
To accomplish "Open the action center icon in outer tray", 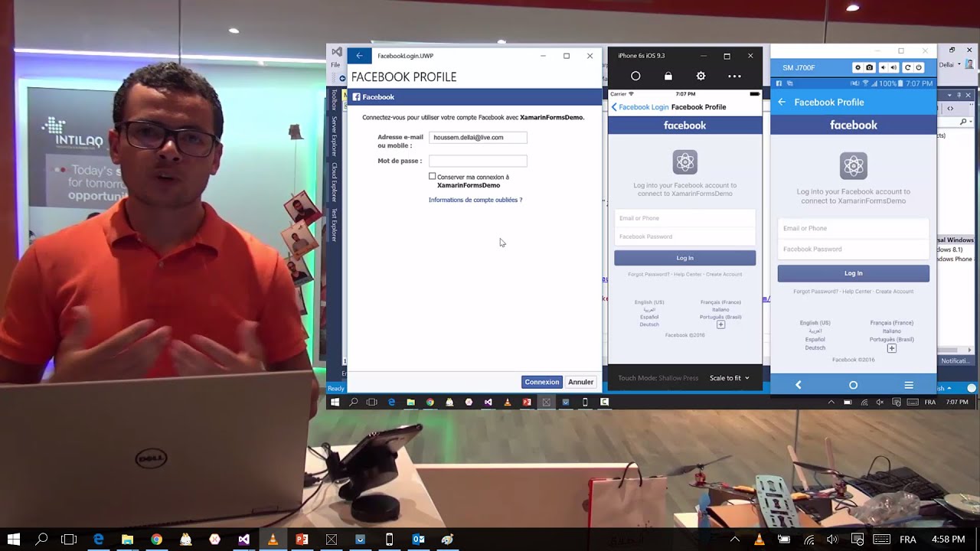I will [857, 540].
